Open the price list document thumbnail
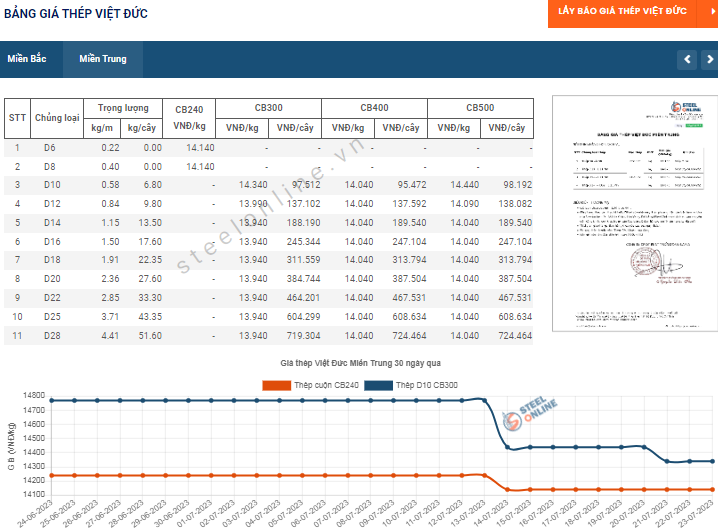 point(635,213)
